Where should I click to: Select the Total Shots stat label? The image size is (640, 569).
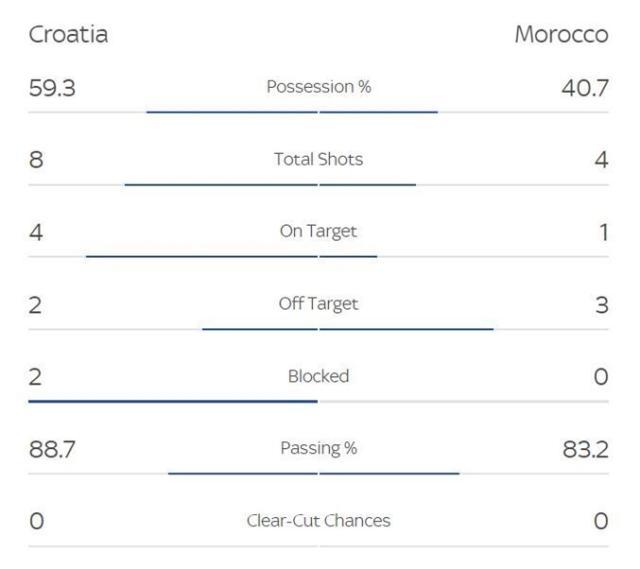[x=318, y=159]
